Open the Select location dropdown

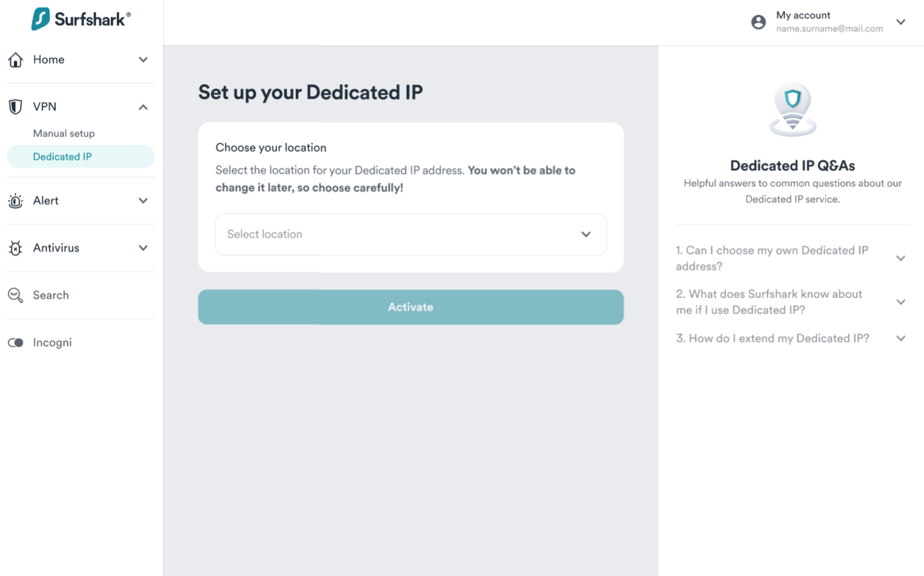pos(410,234)
